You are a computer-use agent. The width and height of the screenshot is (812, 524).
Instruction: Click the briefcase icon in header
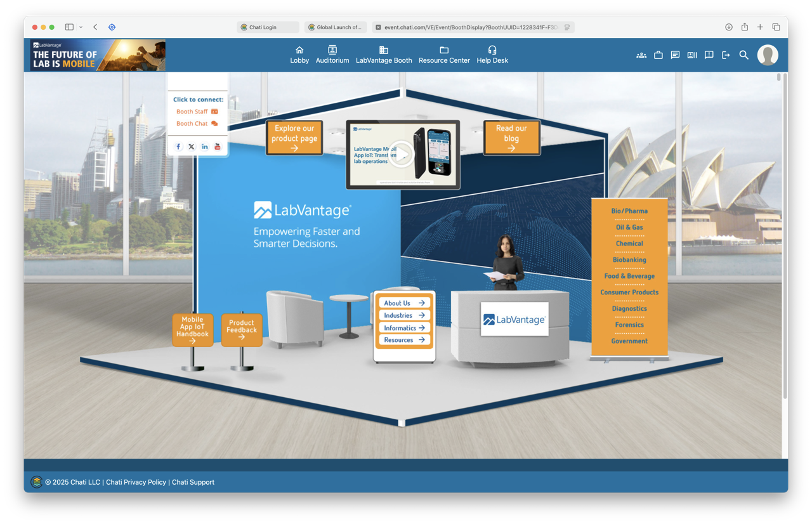point(658,55)
